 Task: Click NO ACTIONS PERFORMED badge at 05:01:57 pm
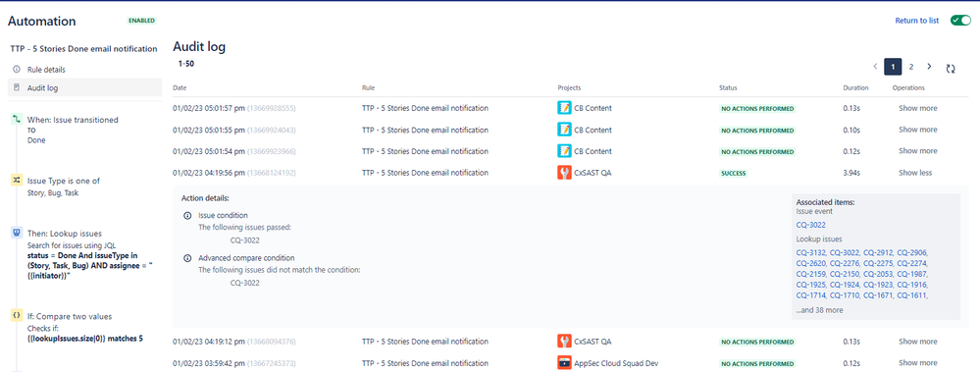pyautogui.click(x=757, y=109)
